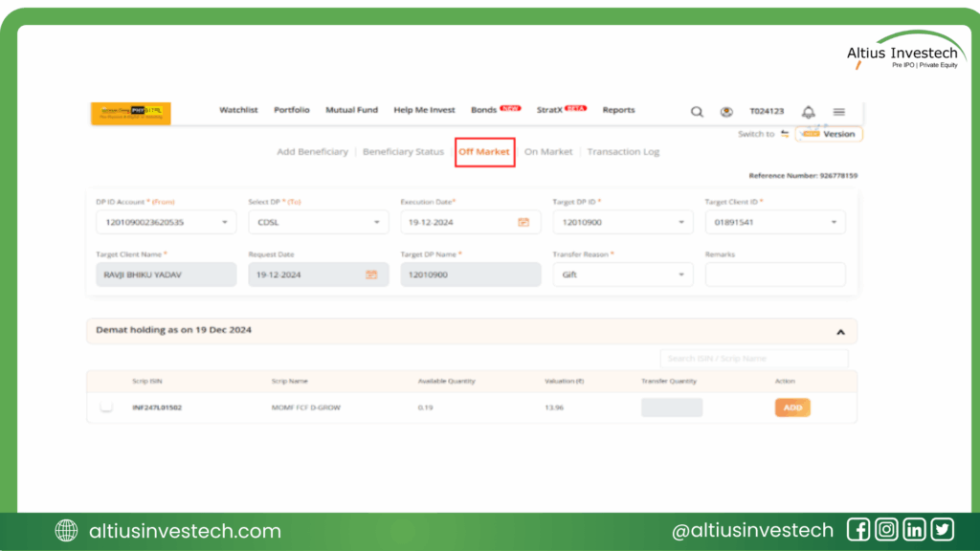The width and height of the screenshot is (980, 551).
Task: Switch to the Transaction Log tab
Action: 623,152
